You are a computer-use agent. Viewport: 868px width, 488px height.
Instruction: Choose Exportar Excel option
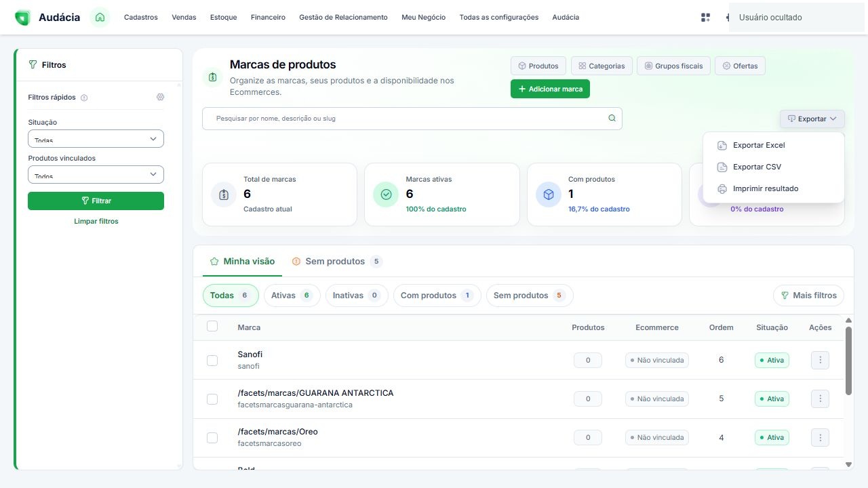(774, 145)
